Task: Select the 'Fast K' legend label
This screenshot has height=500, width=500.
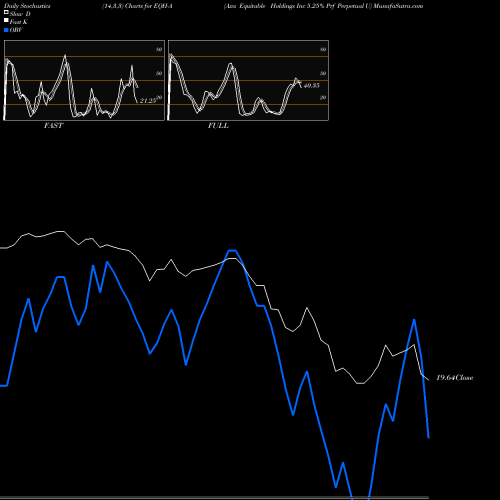Action: tap(19, 22)
